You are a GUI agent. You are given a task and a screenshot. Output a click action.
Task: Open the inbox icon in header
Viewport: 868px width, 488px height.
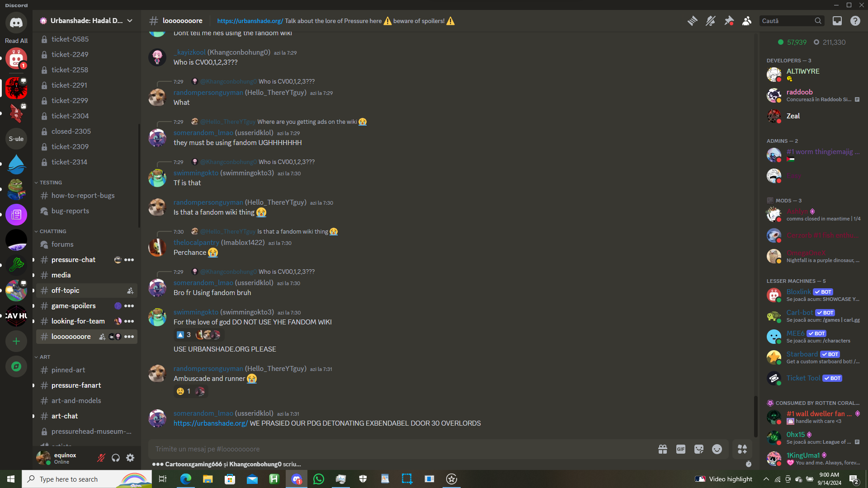[837, 21]
